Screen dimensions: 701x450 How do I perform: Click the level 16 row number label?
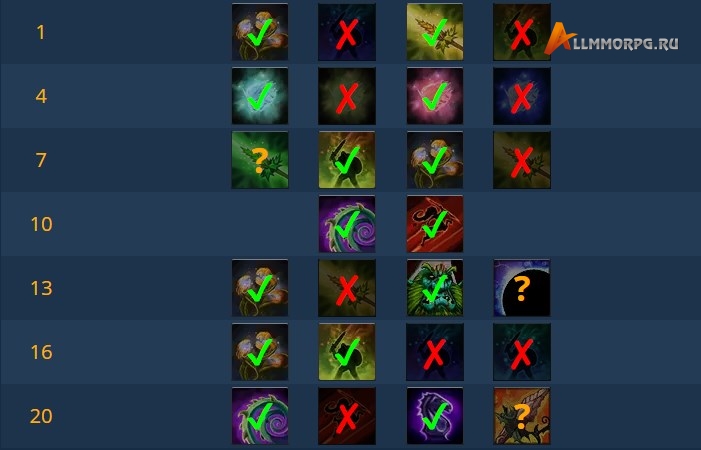pos(41,352)
